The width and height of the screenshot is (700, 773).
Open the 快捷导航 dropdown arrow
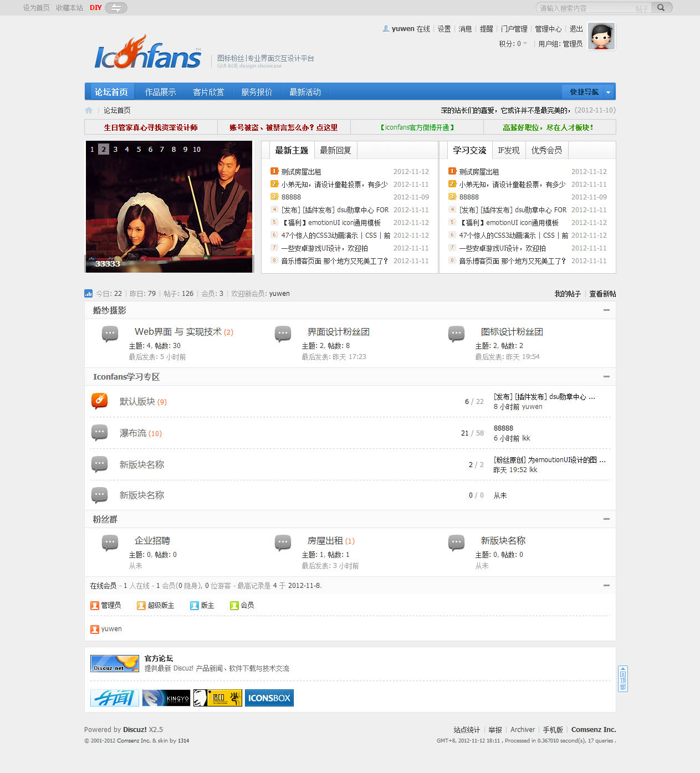(x=607, y=91)
